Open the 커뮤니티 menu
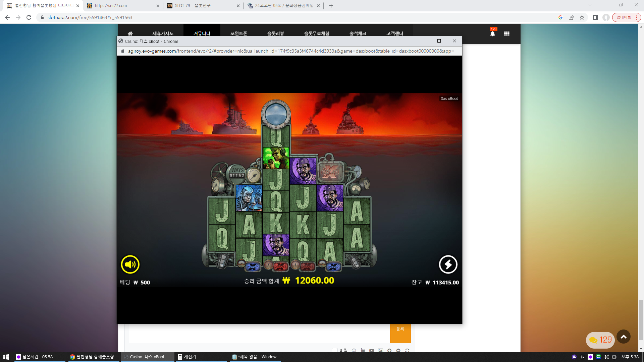Viewport: 644px width, 362px height. click(202, 34)
